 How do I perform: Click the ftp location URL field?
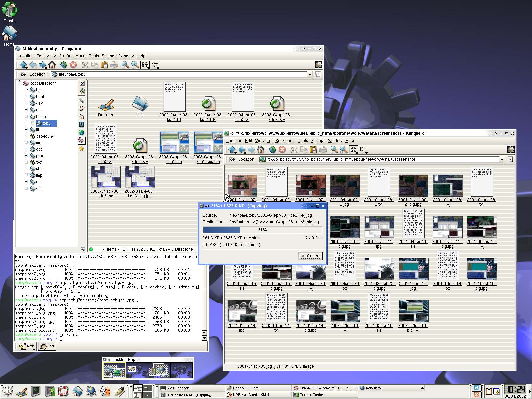pyautogui.click(x=382, y=159)
